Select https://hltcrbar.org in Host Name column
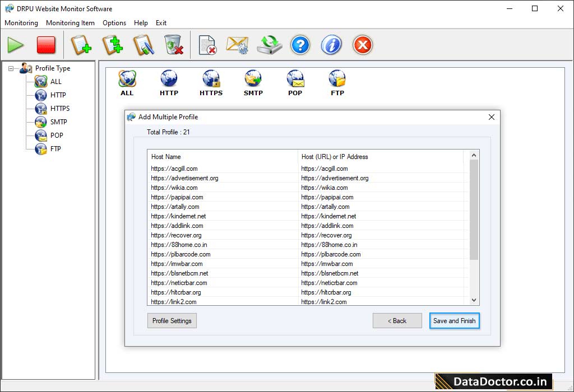 (175, 292)
